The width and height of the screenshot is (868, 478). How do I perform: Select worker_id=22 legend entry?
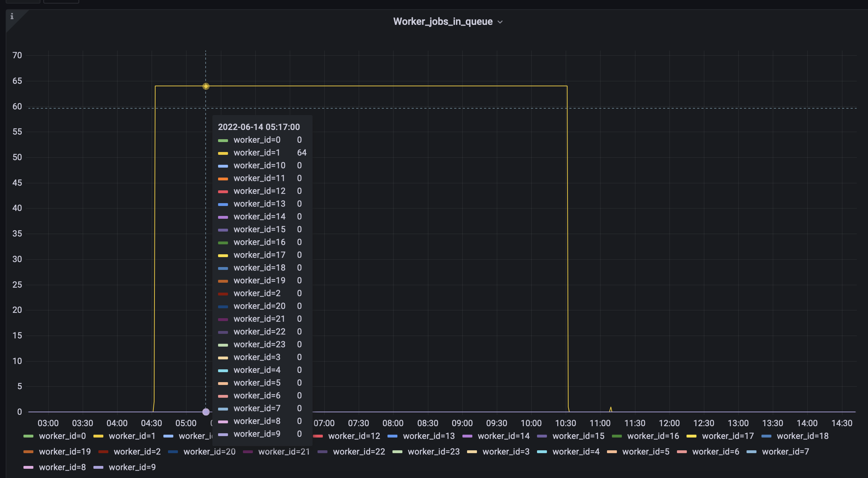[x=359, y=451]
